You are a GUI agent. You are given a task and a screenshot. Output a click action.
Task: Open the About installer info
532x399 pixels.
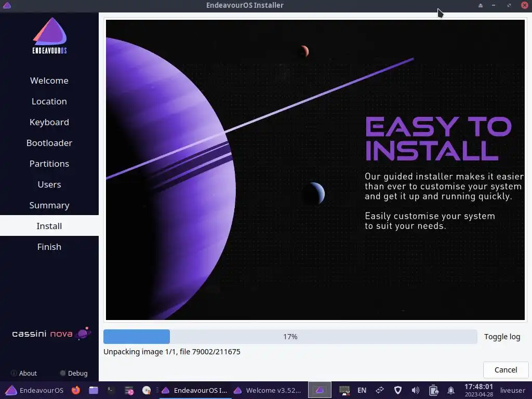24,373
